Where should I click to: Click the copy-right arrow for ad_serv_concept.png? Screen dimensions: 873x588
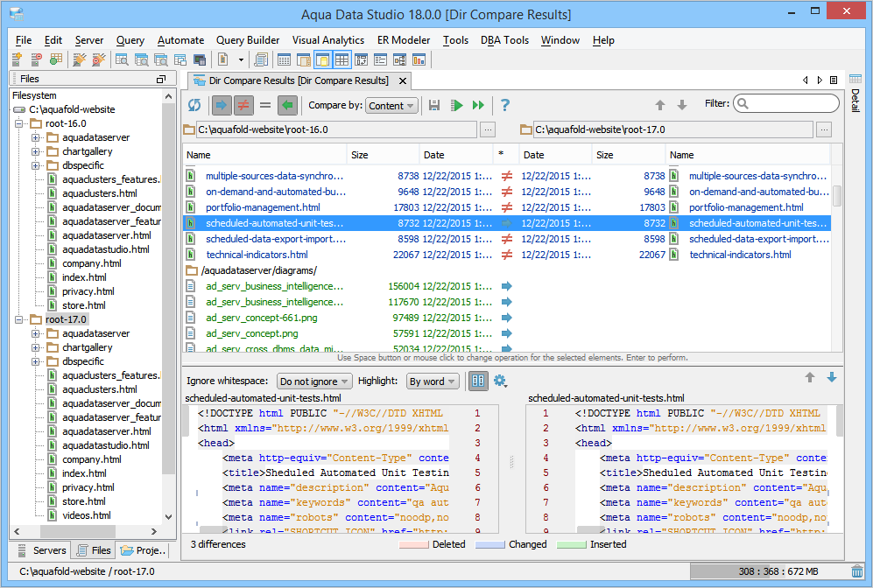coord(507,333)
